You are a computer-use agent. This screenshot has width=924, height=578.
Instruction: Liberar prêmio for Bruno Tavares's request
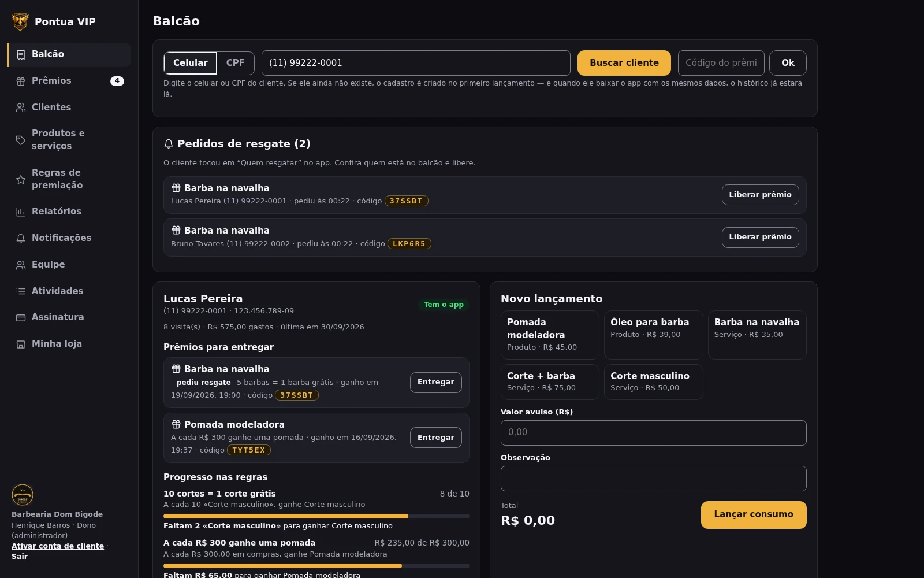[760, 237]
